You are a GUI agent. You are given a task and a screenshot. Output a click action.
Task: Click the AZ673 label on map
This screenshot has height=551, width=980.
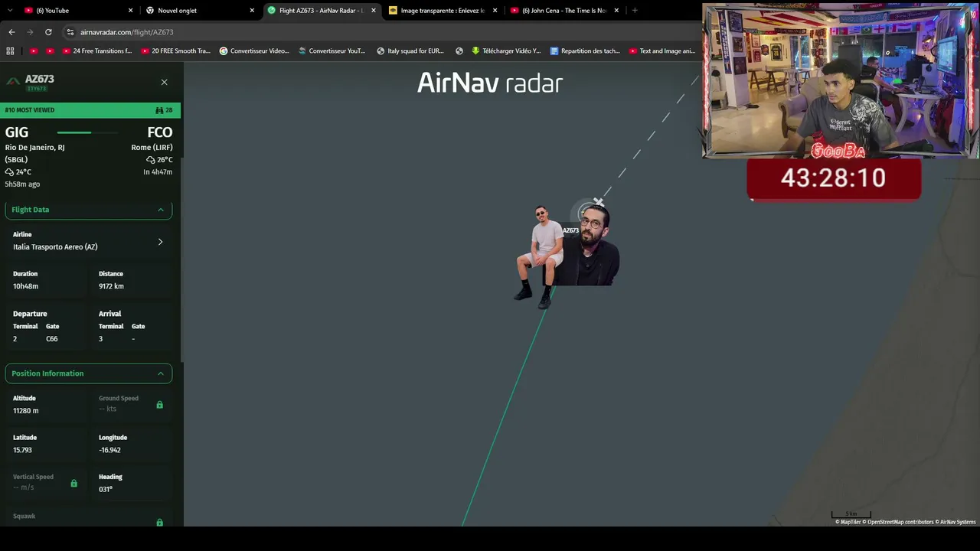(571, 230)
